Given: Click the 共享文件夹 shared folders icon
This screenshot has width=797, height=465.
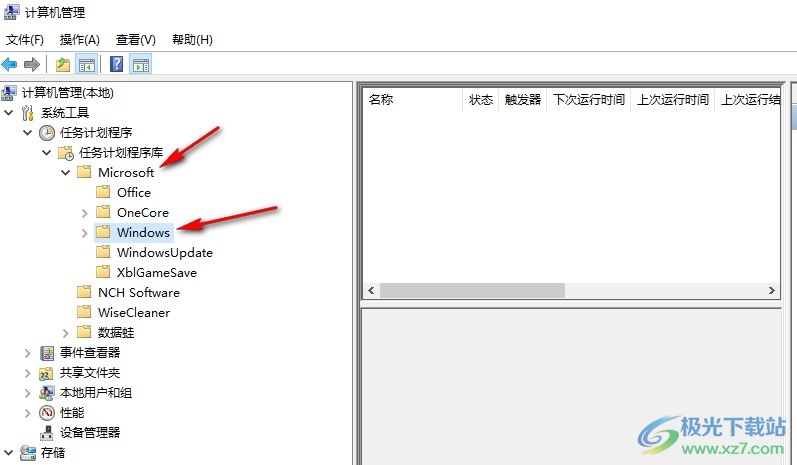Looking at the screenshot, I should (x=46, y=374).
